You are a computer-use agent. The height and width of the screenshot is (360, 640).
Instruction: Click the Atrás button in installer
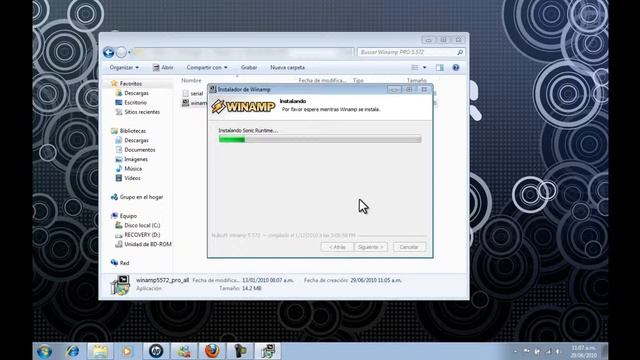(337, 247)
